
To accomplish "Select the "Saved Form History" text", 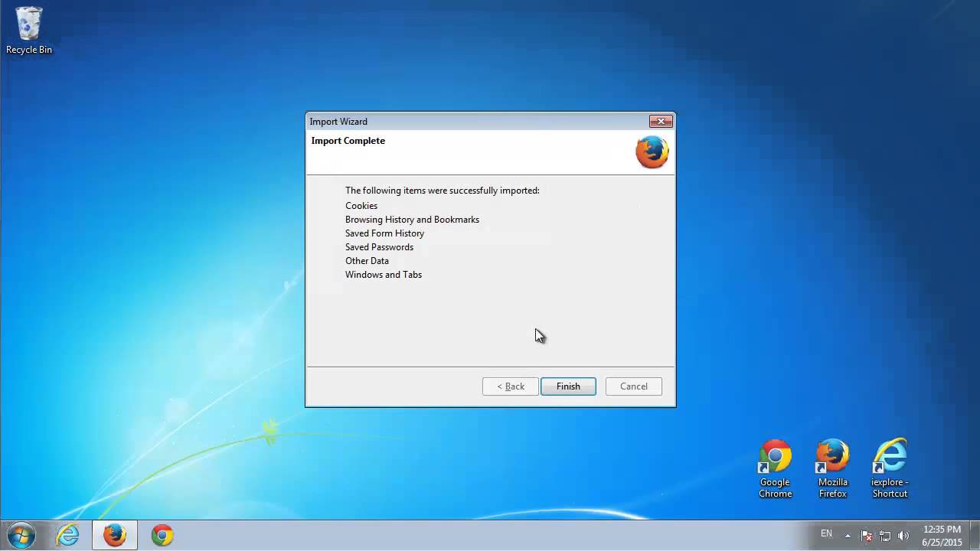I will pos(384,233).
